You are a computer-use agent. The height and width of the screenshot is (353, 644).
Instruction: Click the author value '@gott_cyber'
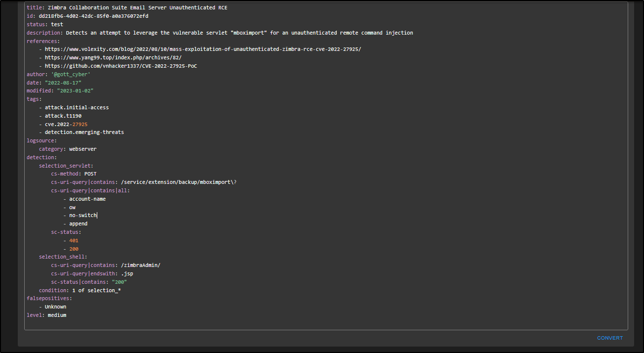tap(71, 74)
